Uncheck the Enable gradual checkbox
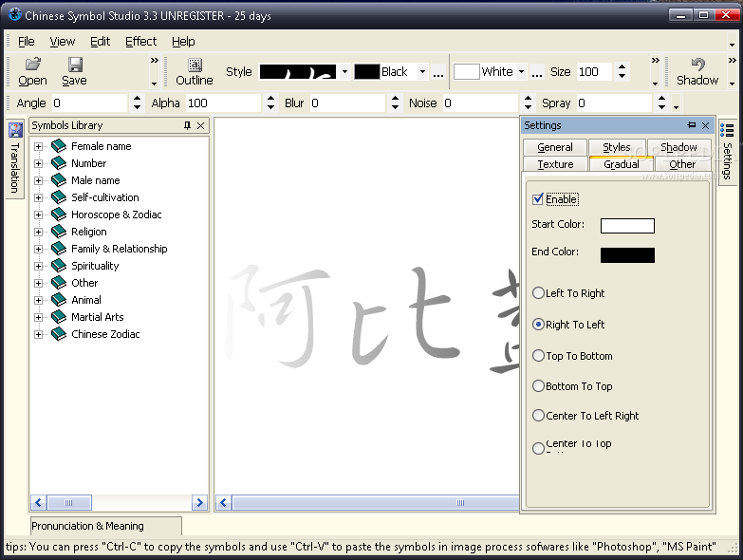This screenshot has width=743, height=560. 538,199
